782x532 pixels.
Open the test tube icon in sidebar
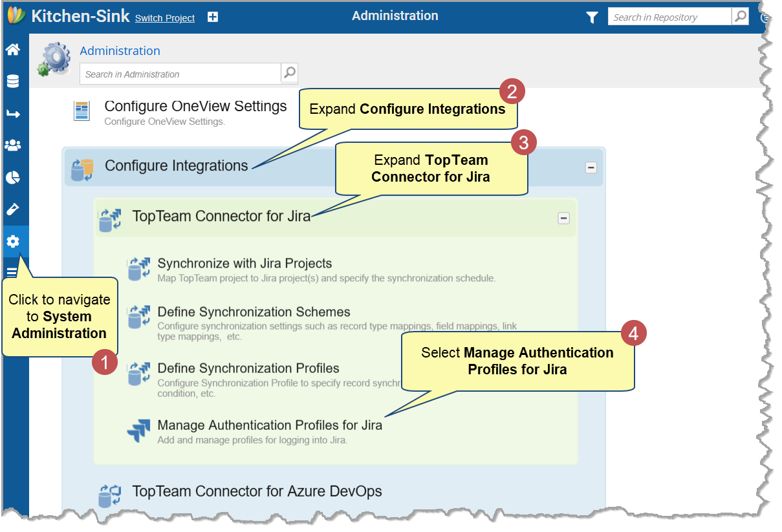point(12,209)
